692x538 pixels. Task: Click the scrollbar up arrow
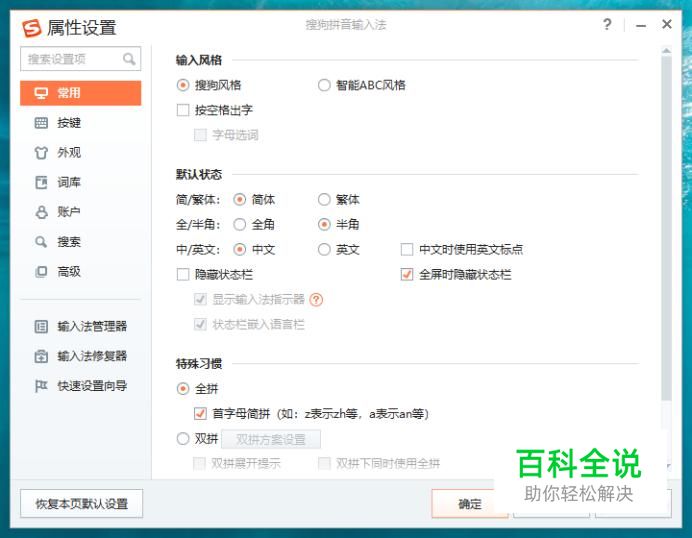666,51
